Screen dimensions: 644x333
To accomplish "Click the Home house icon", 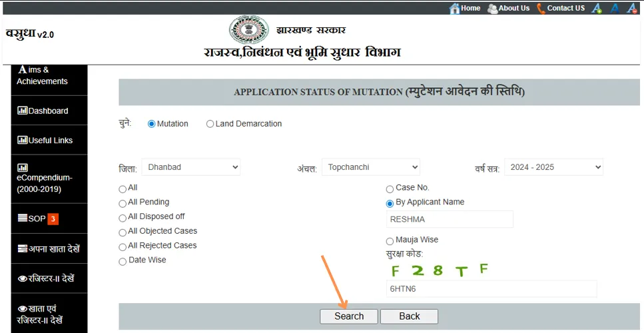I will [454, 8].
